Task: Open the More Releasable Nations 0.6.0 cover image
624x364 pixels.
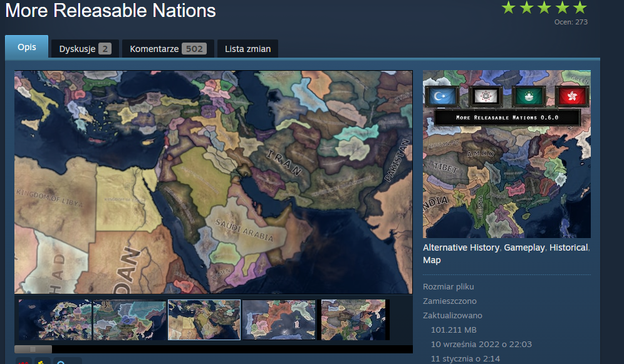Action: click(507, 154)
